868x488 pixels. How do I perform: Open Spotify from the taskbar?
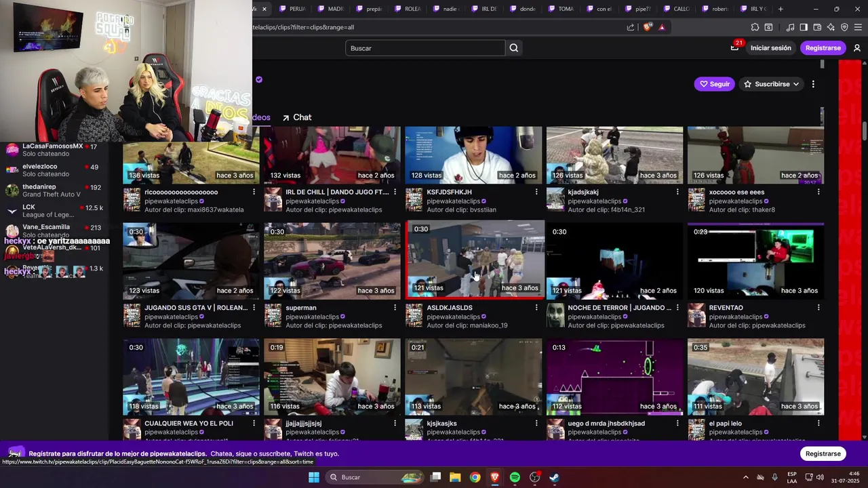(515, 477)
